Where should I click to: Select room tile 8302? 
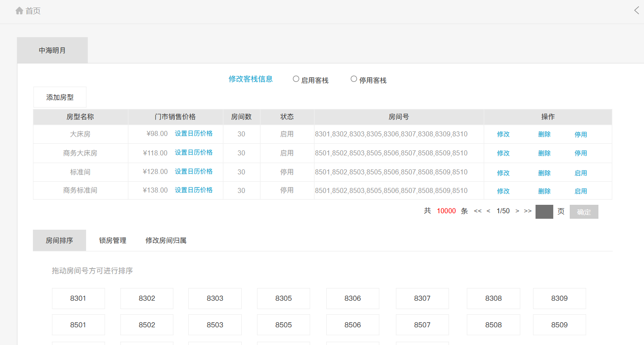(147, 299)
